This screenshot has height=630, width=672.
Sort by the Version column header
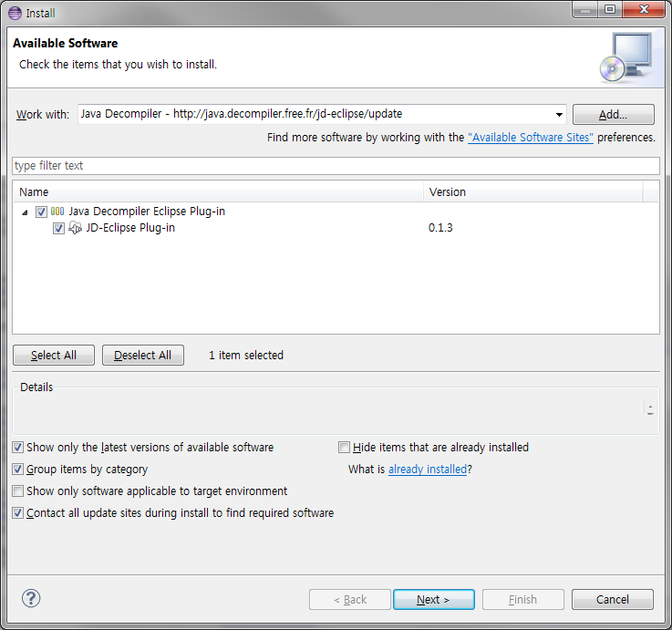[x=533, y=192]
